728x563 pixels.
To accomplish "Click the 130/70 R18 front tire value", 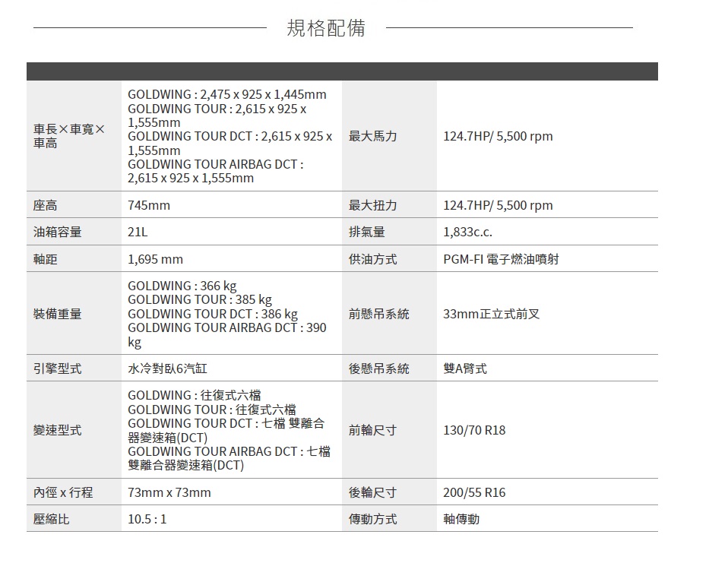I will coord(474,430).
